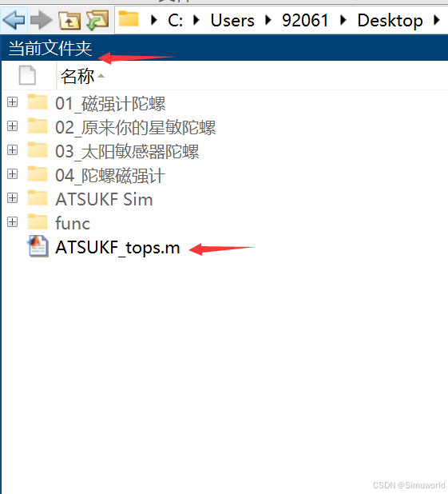Expand the ATSUKF Sim folder tree
Screen dimensions: 448x494
point(12,198)
